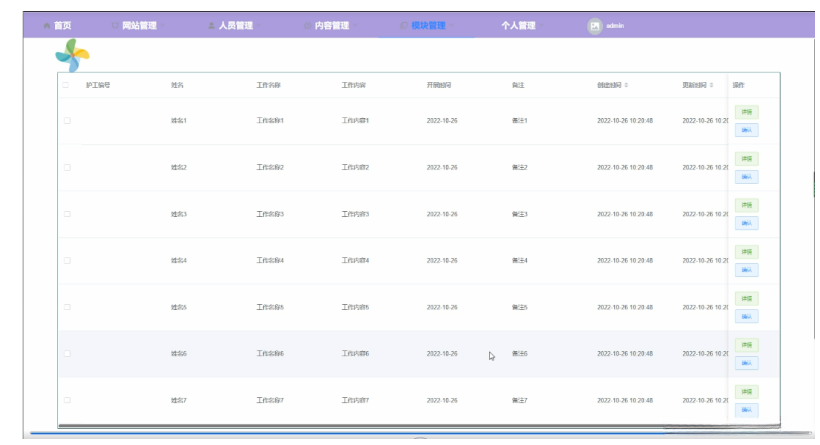
Task: Check the checkbox for row 姓名2
Action: click(67, 167)
